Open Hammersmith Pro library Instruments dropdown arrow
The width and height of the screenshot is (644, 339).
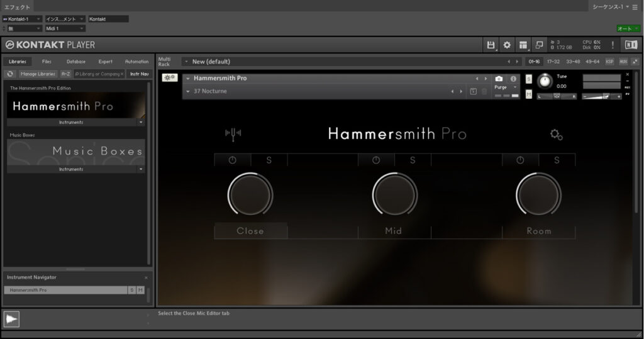tap(141, 123)
